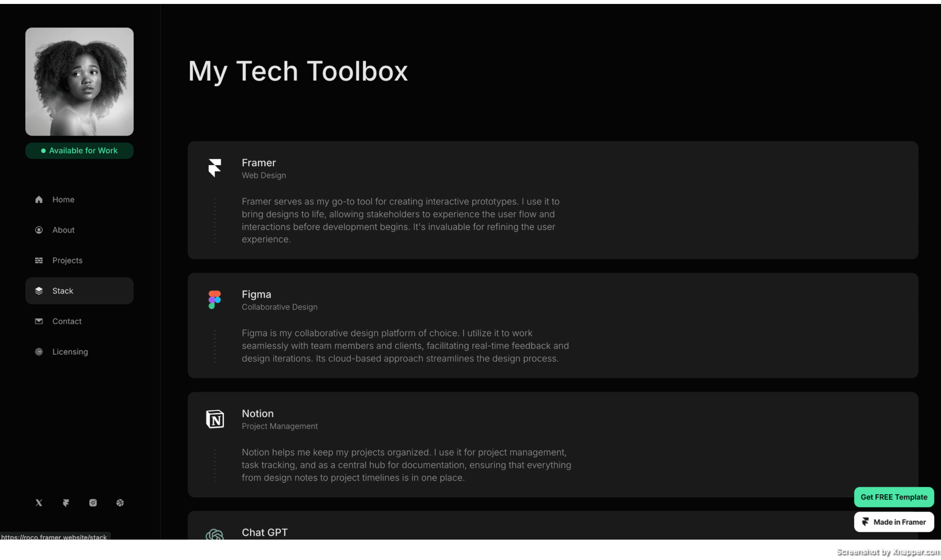The image size is (941, 560).
Task: Click the ChatGPT logo icon
Action: (x=215, y=535)
